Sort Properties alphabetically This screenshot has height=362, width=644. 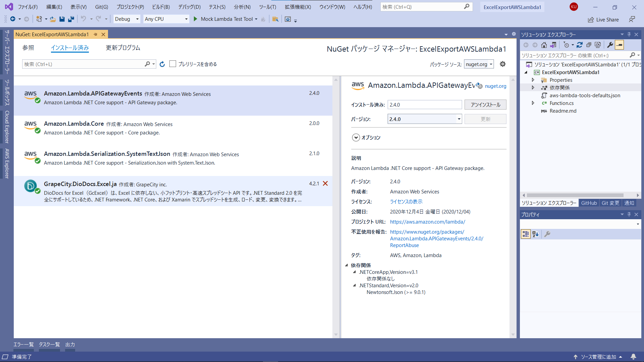(x=535, y=234)
